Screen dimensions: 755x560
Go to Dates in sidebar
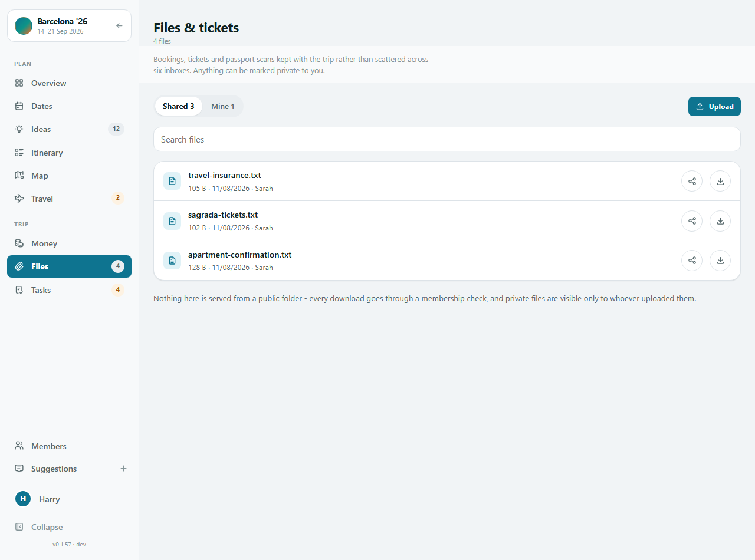coord(69,106)
